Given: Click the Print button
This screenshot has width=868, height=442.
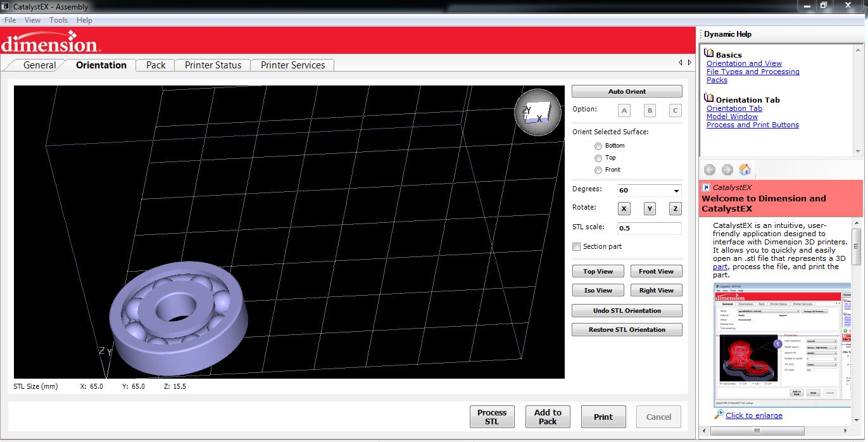Looking at the screenshot, I should [603, 417].
